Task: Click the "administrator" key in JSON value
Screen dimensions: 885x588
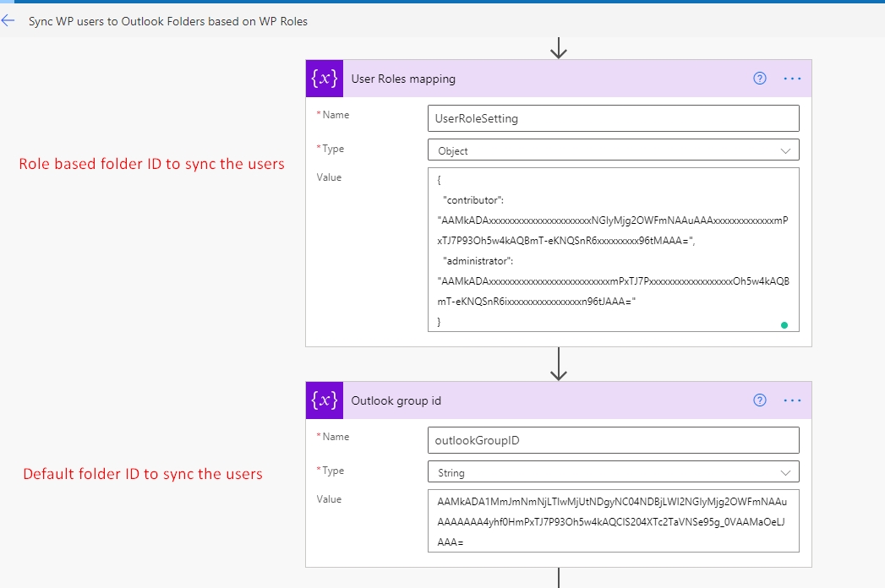Action: [x=478, y=261]
